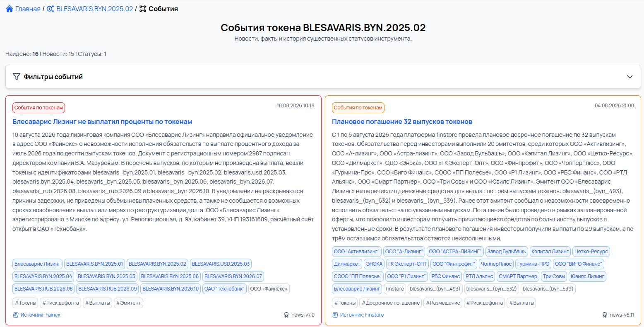
Task: Open article "Блесаварис Лизинг не выплатил проценты"
Action: [102, 122]
